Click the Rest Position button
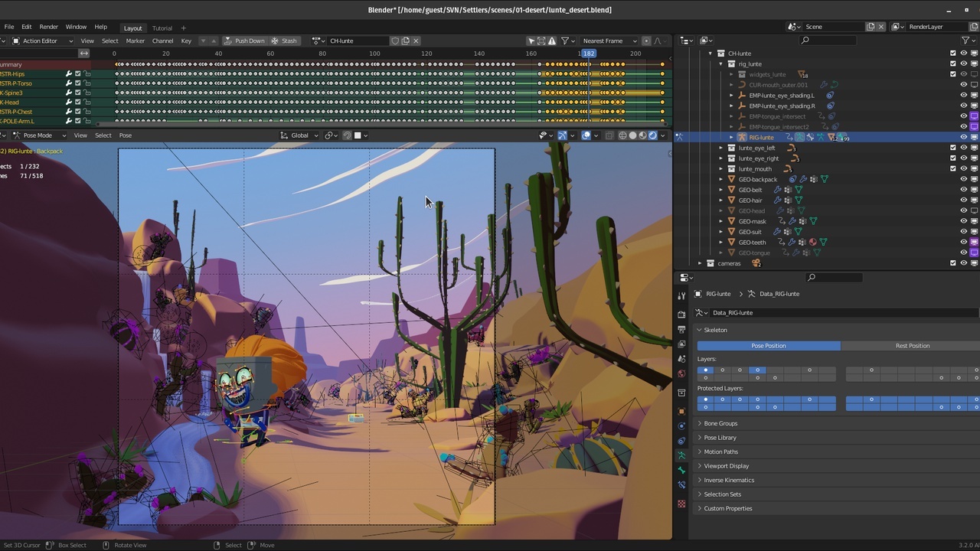 tap(912, 346)
